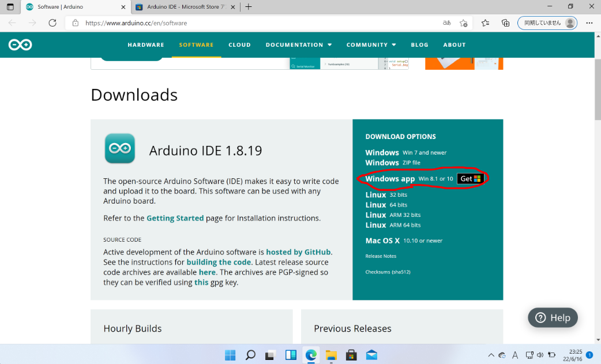This screenshot has height=364, width=601.
Task: Open File Explorer from taskbar
Action: point(331,355)
